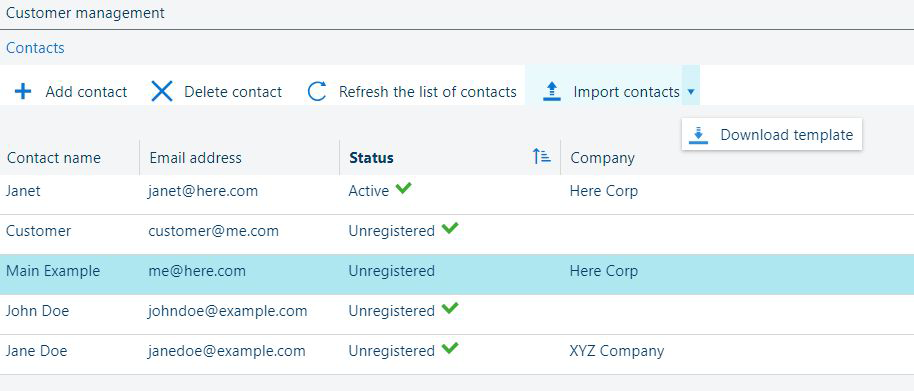Screen dimensions: 914x391
Task: Click the green checkmark beside Janet's Active status
Action: (x=403, y=189)
